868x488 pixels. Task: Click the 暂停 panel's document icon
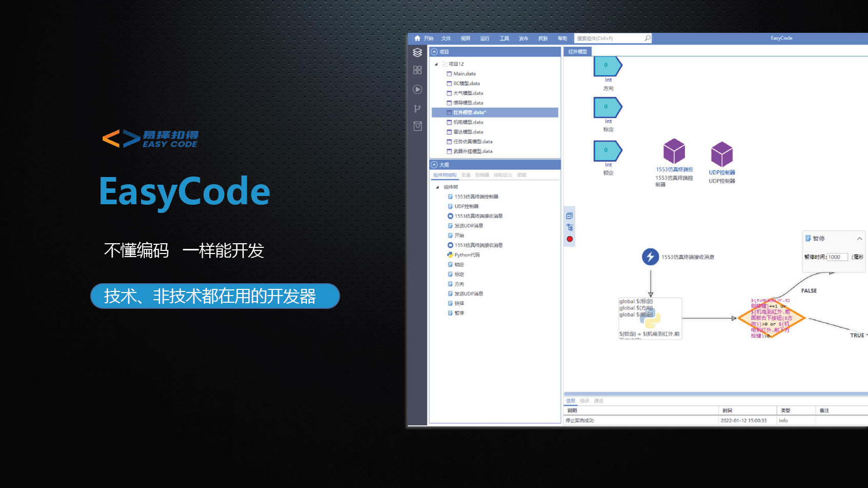(808, 238)
